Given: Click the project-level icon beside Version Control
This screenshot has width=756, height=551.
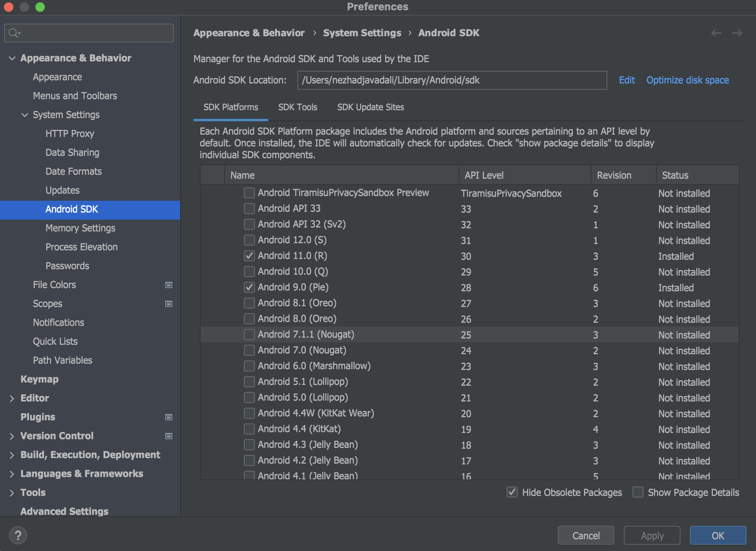Looking at the screenshot, I should point(169,436).
